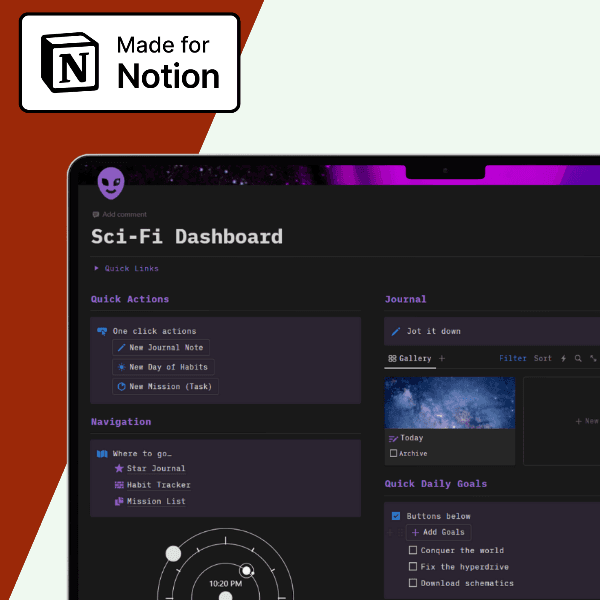
Task: Click the New Mission (Task) button
Action: pos(165,386)
